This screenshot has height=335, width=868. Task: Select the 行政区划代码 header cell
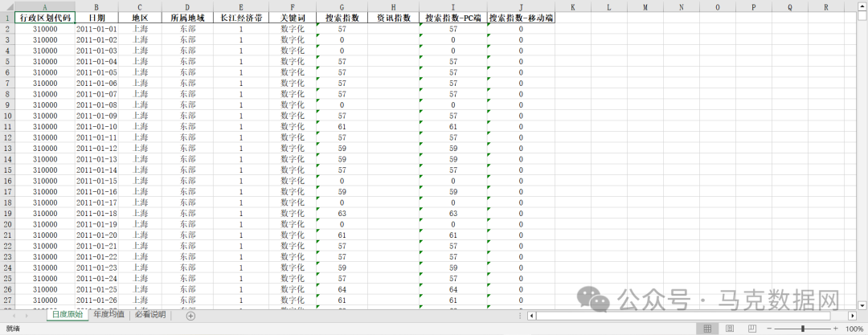pos(45,18)
